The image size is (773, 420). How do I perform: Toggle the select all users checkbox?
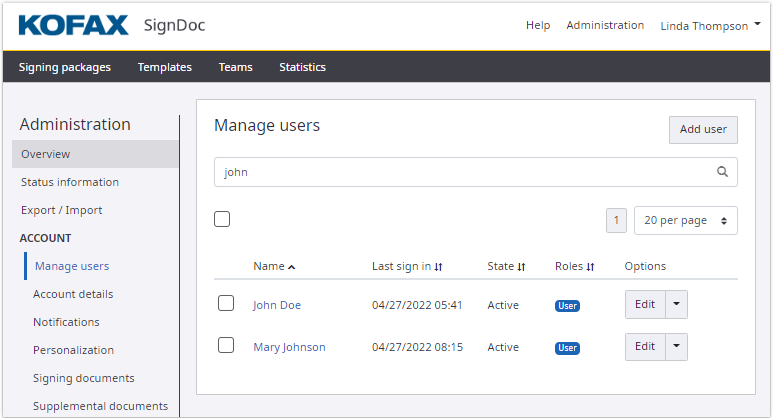tap(222, 219)
